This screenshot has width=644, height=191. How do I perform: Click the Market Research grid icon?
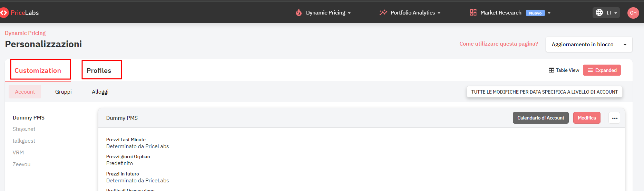(473, 12)
